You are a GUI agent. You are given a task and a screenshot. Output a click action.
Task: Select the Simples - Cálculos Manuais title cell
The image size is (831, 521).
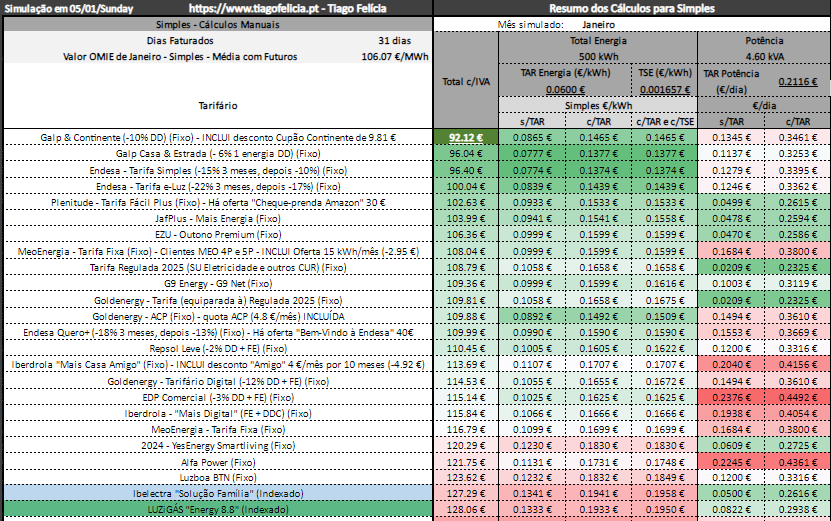click(217, 24)
